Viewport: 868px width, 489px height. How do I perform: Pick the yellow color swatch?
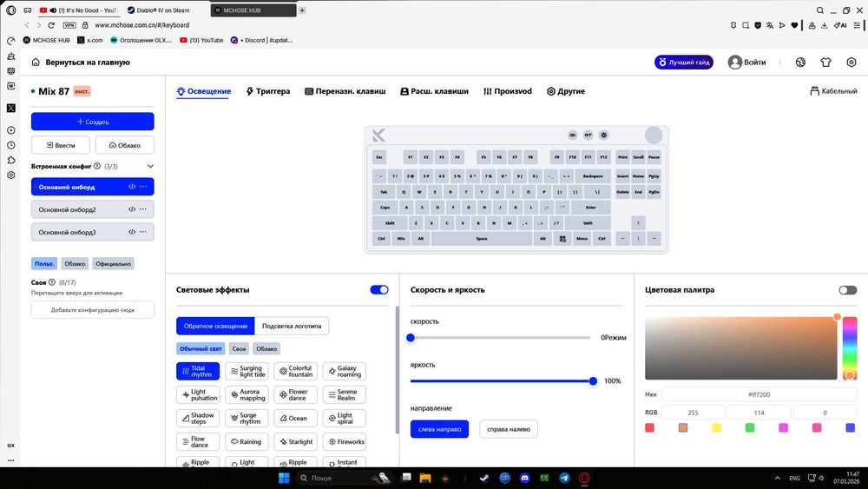coord(716,427)
